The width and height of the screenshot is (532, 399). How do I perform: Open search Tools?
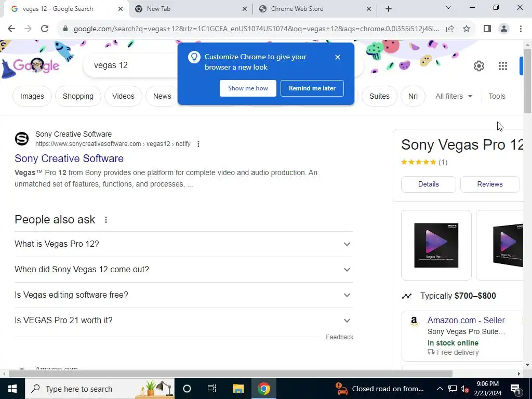click(497, 96)
